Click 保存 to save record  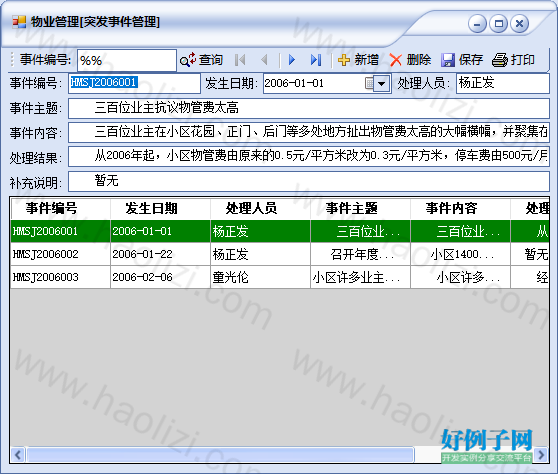tap(462, 60)
